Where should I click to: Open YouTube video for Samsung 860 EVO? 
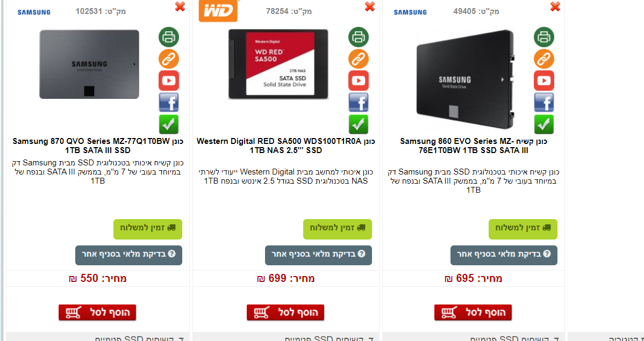point(544,81)
